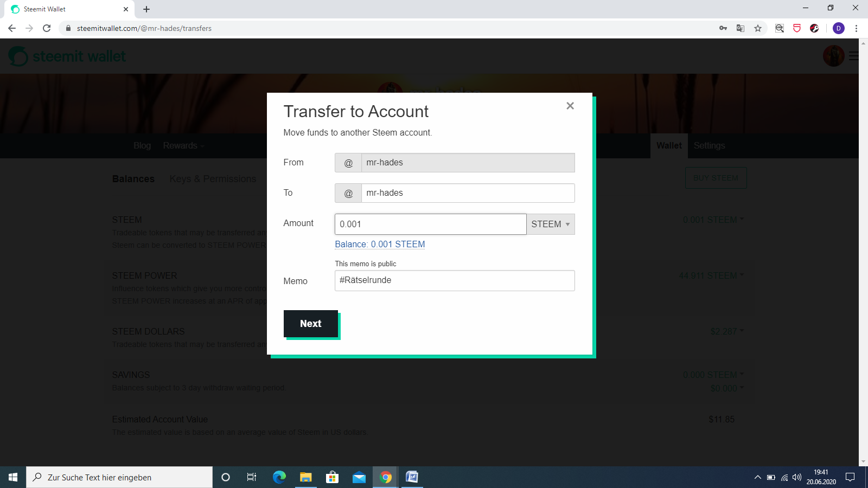The image size is (868, 488).
Task: Expand the Rewards dropdown
Action: click(x=183, y=145)
